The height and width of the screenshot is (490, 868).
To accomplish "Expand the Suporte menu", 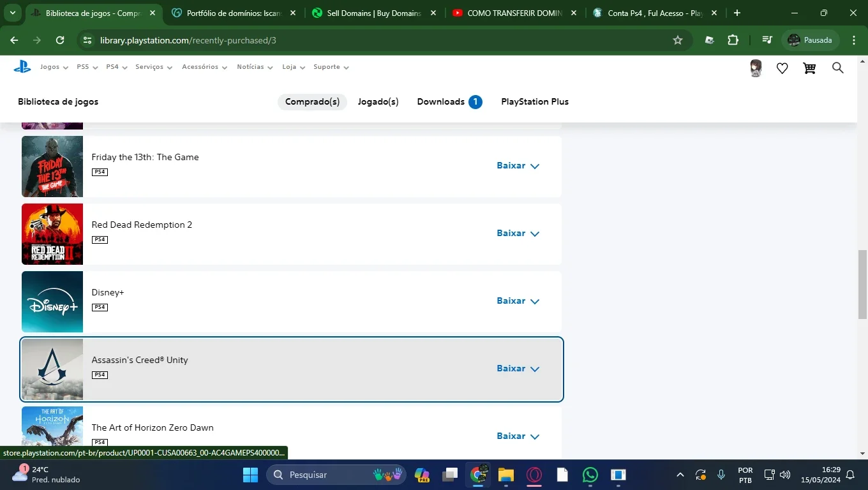I will click(x=331, y=67).
